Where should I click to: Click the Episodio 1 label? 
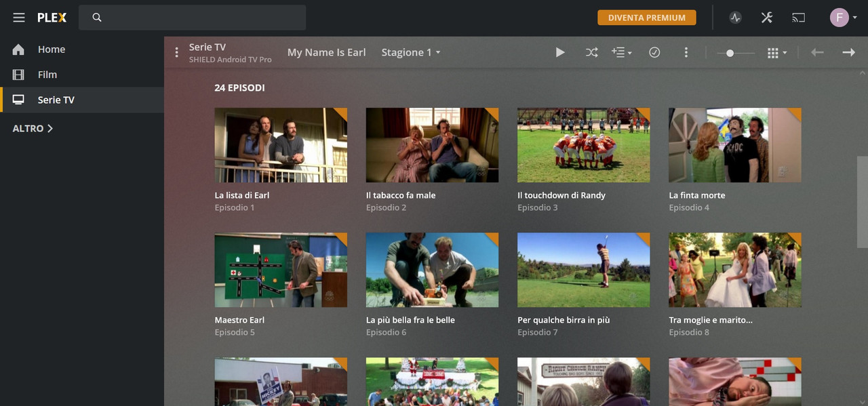tap(235, 207)
